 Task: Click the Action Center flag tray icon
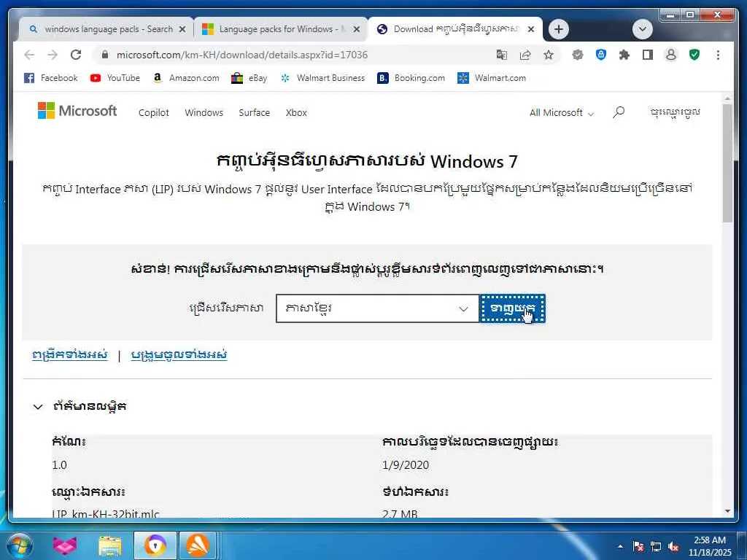click(638, 547)
